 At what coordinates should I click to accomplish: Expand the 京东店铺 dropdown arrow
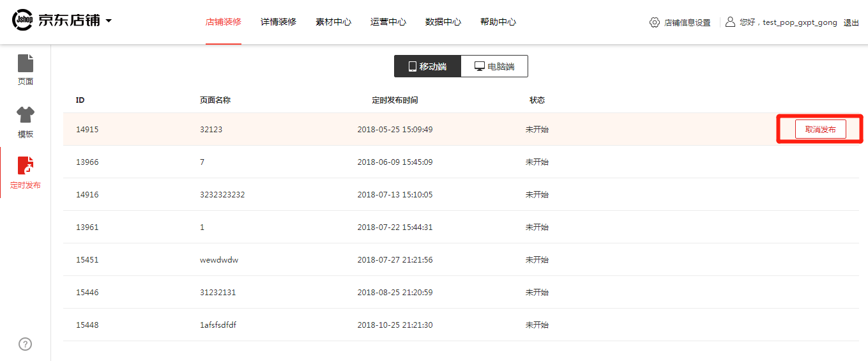[x=109, y=21]
